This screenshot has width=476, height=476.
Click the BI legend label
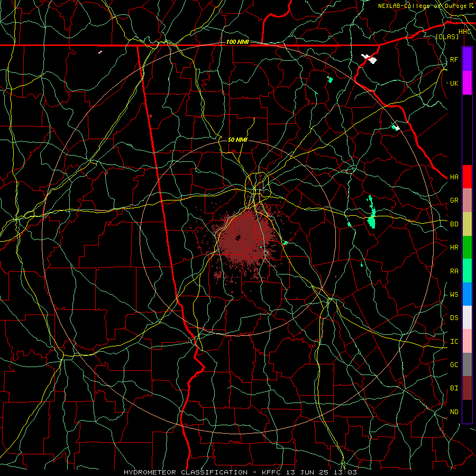pyautogui.click(x=454, y=388)
